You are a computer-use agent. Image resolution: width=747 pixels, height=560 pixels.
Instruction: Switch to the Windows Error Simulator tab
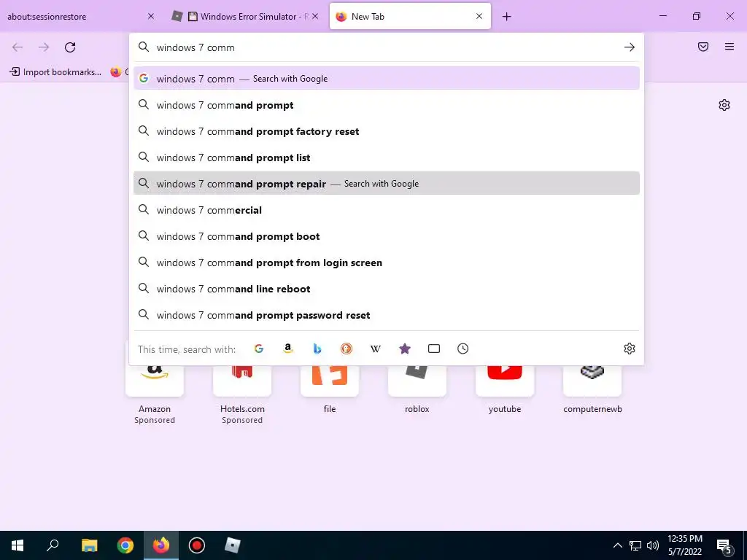click(246, 16)
